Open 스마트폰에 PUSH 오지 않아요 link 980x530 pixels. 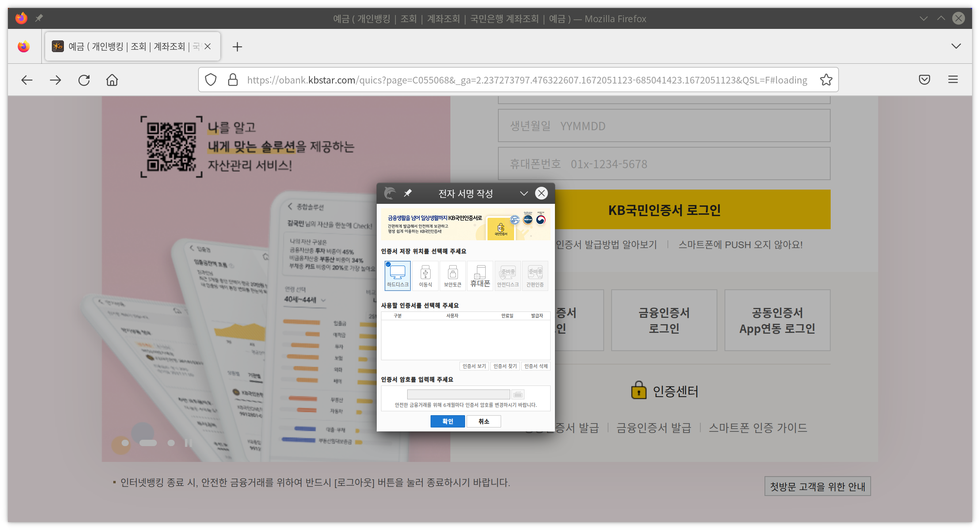(740, 245)
